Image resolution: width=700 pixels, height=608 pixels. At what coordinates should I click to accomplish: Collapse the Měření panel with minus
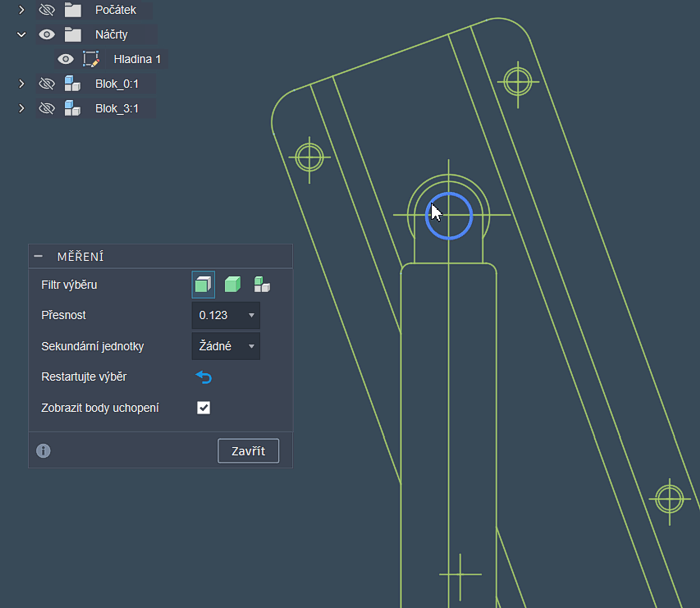pyautogui.click(x=38, y=257)
